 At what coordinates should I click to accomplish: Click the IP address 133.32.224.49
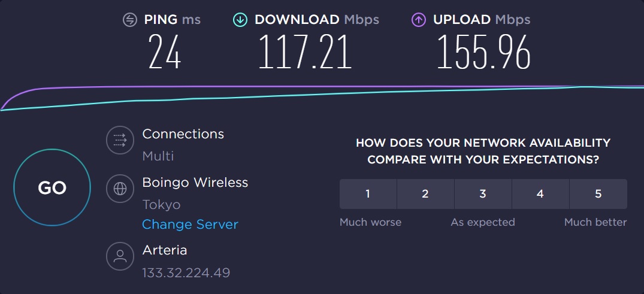coord(186,273)
